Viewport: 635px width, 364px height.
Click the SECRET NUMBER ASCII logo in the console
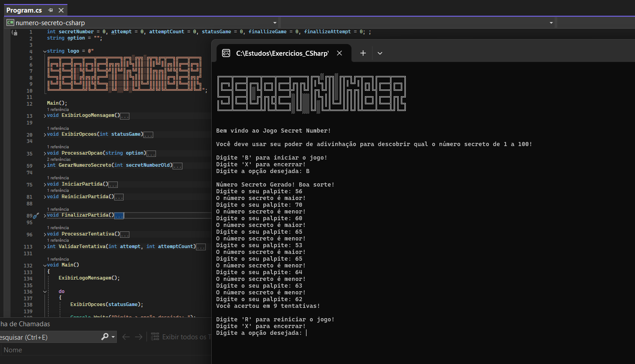coord(312,94)
